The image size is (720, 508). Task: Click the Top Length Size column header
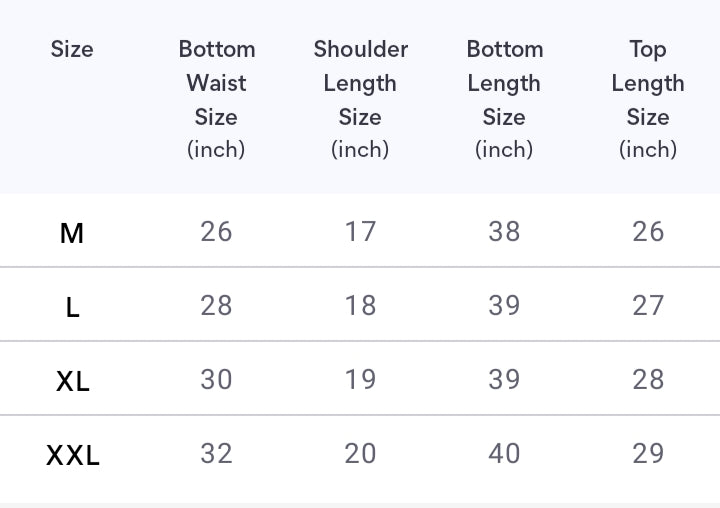pyautogui.click(x=648, y=98)
